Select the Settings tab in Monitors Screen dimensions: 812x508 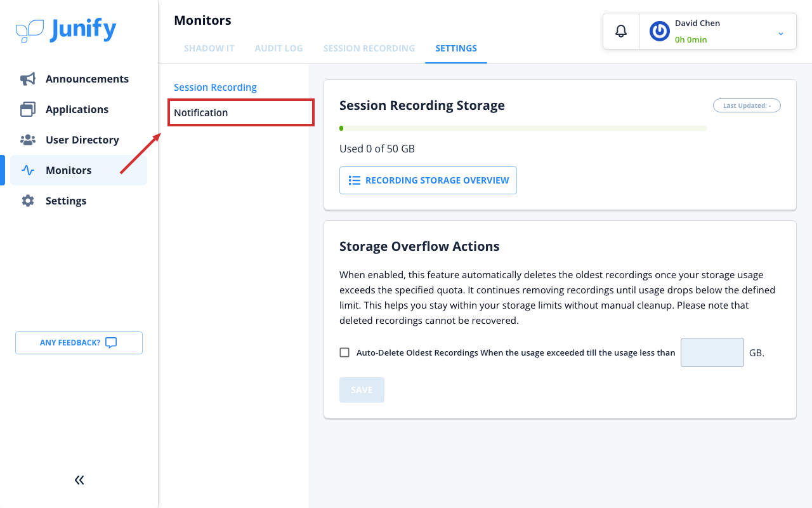coord(456,48)
